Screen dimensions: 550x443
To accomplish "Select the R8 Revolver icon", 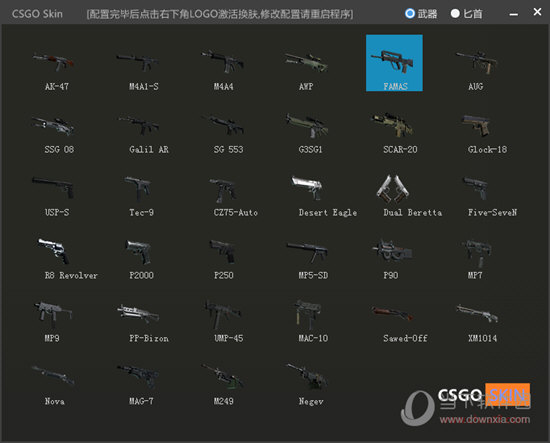I will tap(53, 251).
